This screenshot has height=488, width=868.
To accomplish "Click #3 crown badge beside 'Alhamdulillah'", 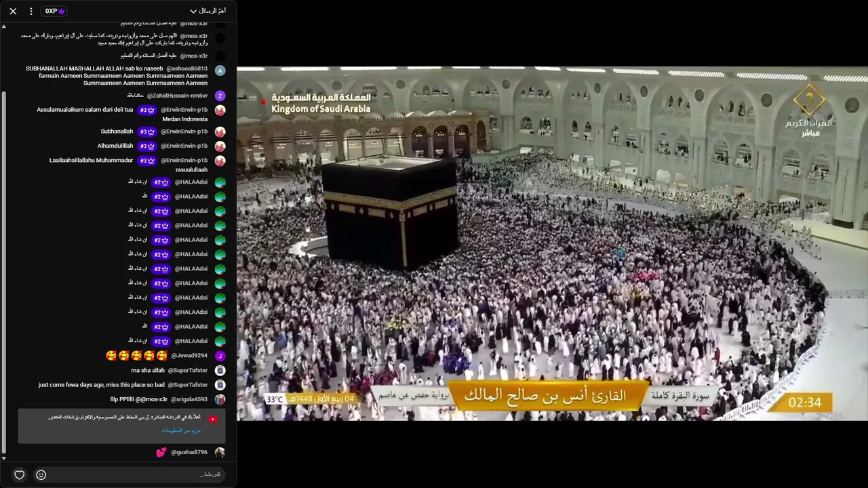I will tap(147, 146).
